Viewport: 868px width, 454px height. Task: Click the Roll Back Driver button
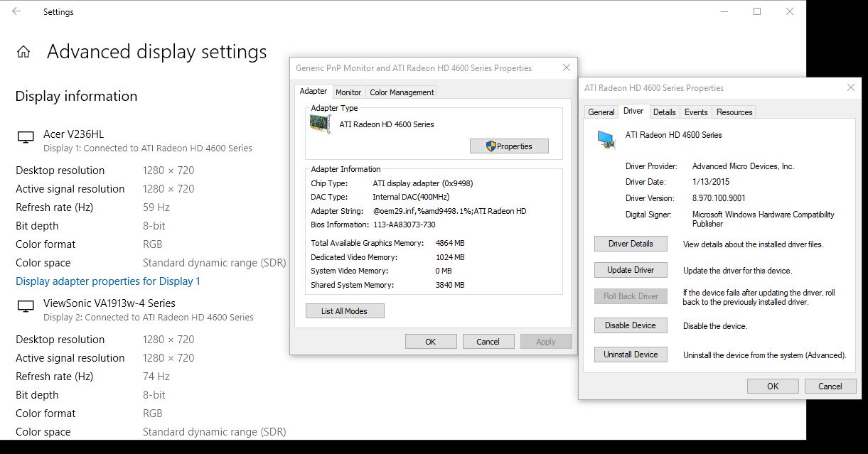click(631, 296)
